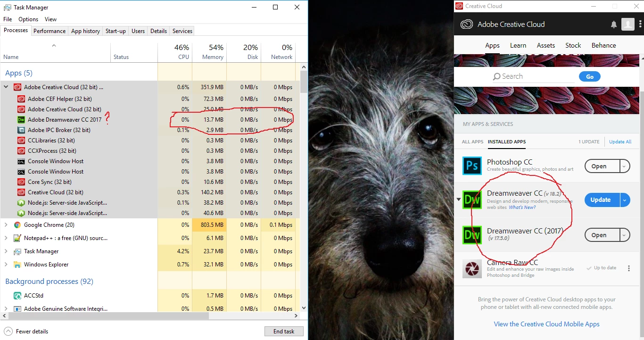Select the CCXProcess (32 bit) process icon
The width and height of the screenshot is (644, 340).
(21, 151)
